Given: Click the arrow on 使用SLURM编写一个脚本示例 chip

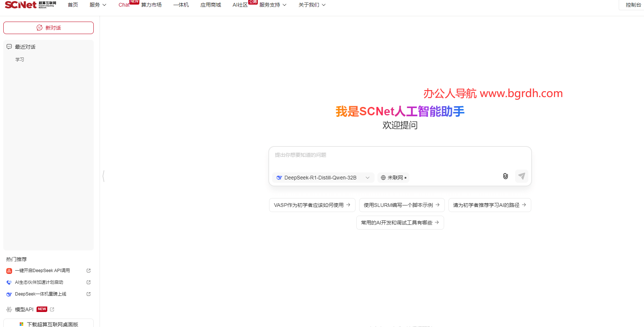Looking at the screenshot, I should click(438, 205).
